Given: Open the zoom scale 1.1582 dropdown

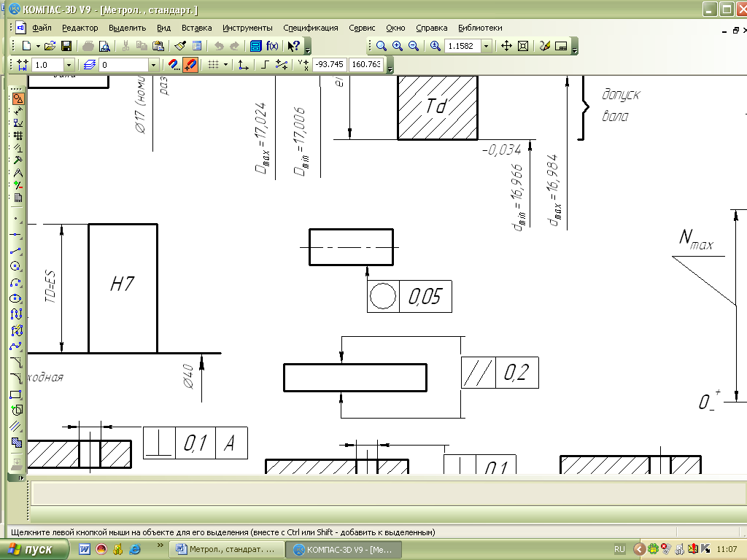Looking at the screenshot, I should pos(486,46).
